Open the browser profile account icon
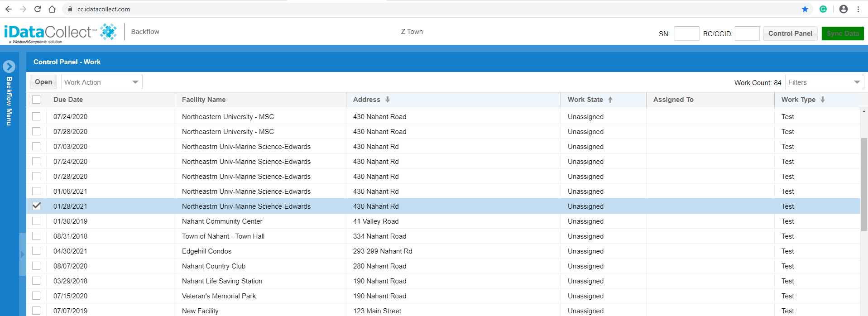868x316 pixels. (x=844, y=9)
